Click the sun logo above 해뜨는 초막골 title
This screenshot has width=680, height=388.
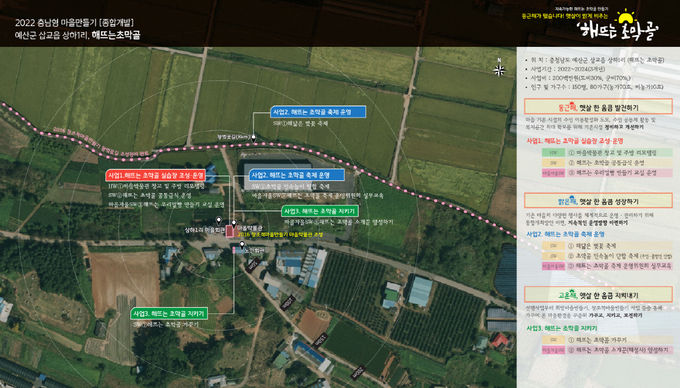(626, 16)
